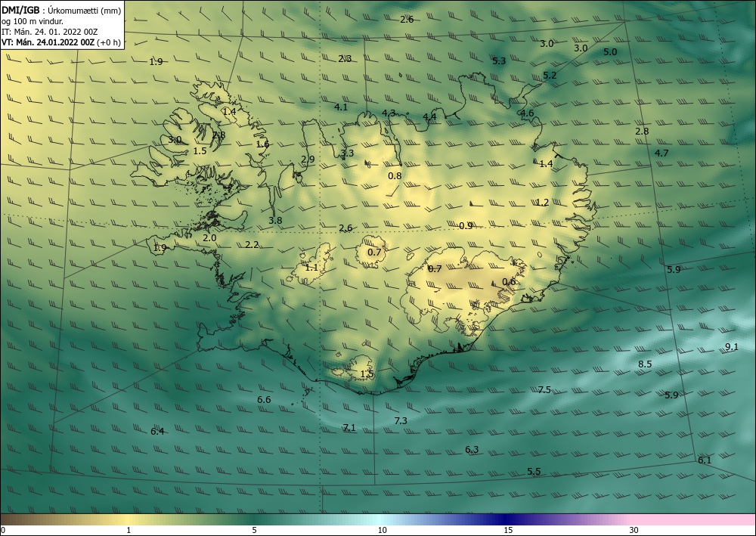
Task: Click the 0 tick label on the scale
Action: [3, 531]
